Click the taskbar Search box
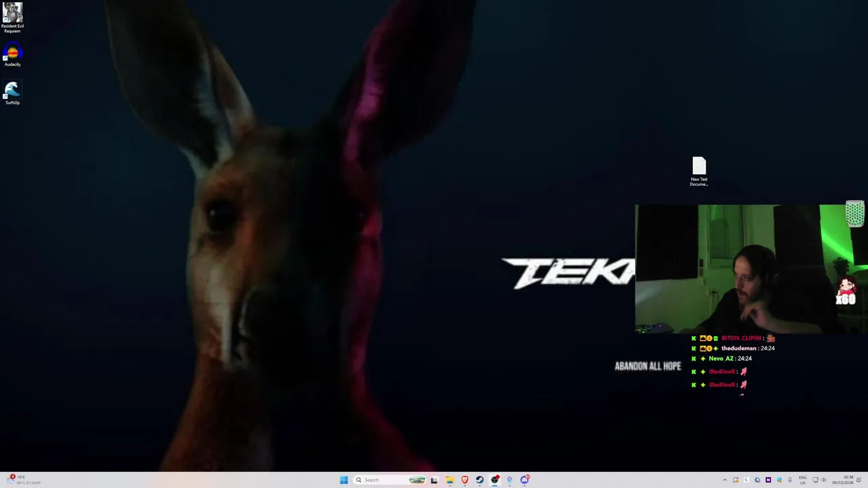 [391, 480]
